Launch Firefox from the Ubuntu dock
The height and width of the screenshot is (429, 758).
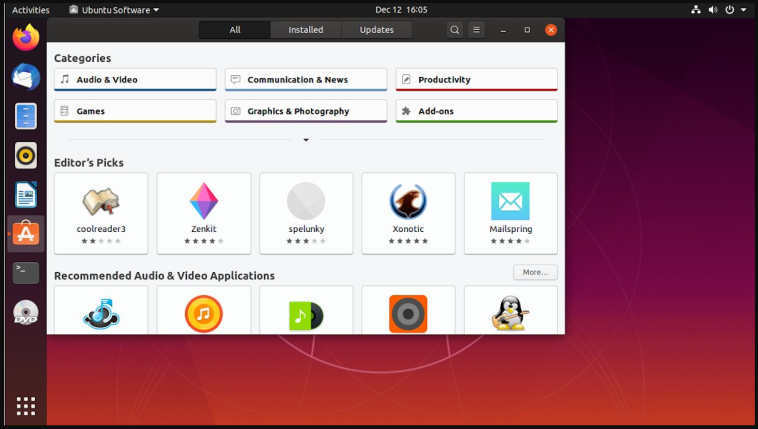coord(26,38)
